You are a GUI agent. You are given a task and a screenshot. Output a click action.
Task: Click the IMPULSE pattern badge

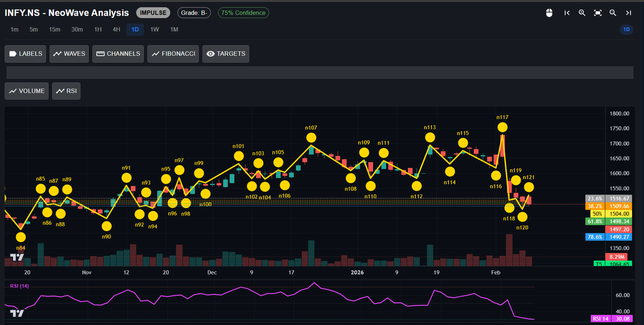point(153,13)
